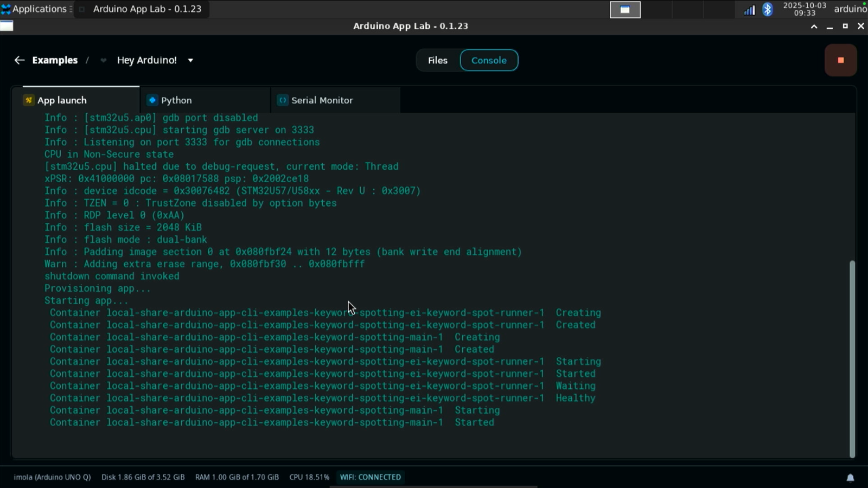Switch to the Python console tab
The width and height of the screenshot is (868, 488).
[x=205, y=100]
